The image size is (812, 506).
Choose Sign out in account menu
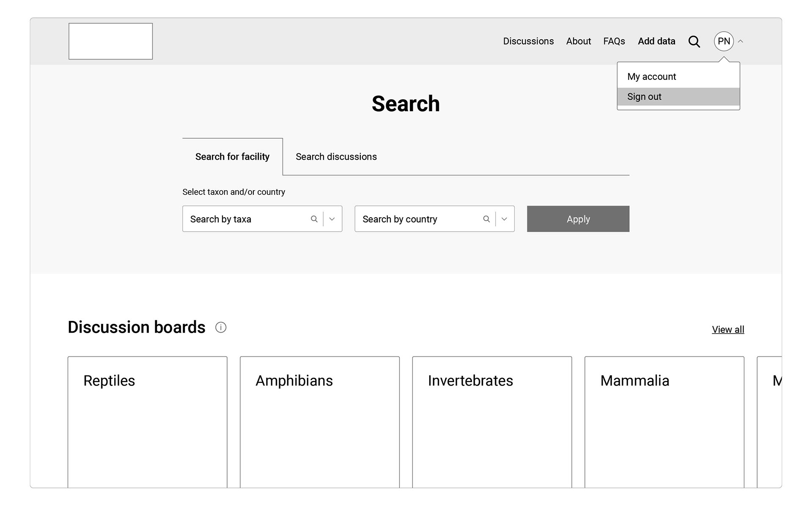pos(644,97)
